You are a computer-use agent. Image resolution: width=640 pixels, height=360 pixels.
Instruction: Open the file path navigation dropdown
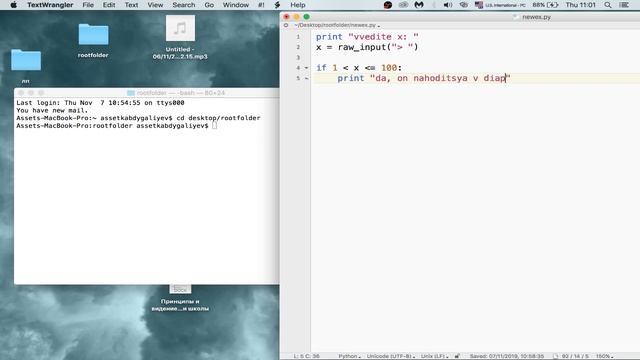337,25
